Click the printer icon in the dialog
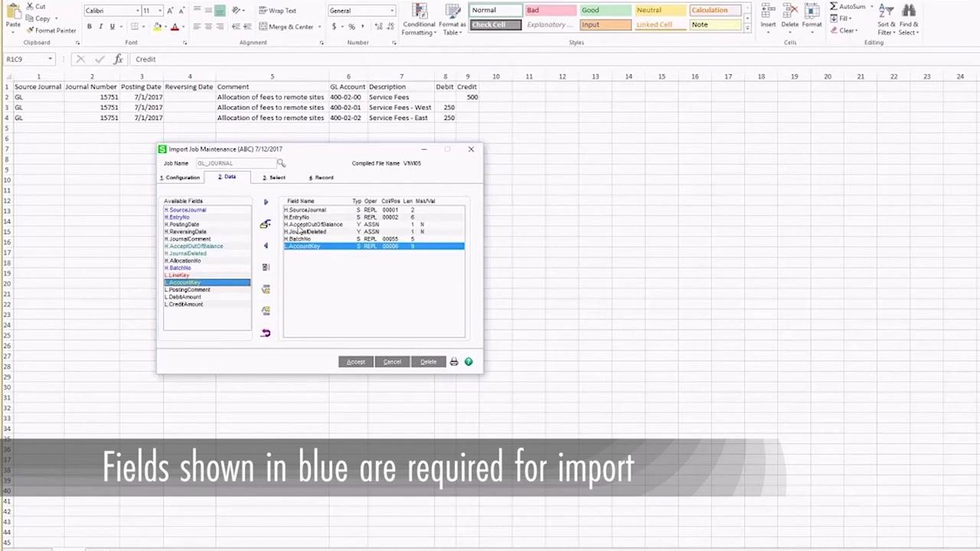This screenshot has width=980, height=551. click(454, 362)
